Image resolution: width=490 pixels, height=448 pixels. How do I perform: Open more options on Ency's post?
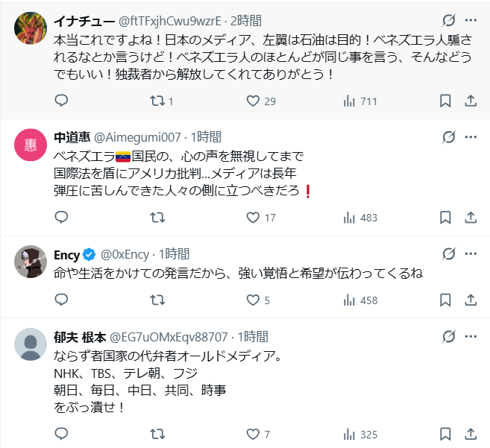pos(471,254)
